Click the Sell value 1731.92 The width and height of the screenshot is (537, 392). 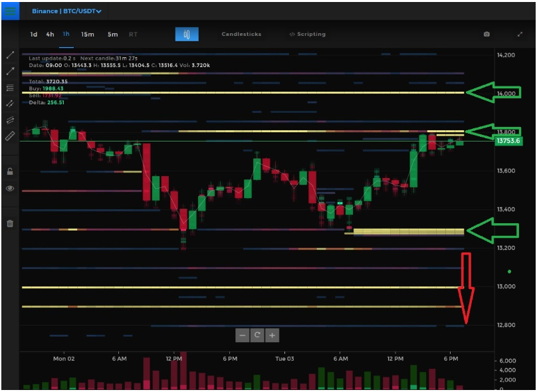point(53,96)
